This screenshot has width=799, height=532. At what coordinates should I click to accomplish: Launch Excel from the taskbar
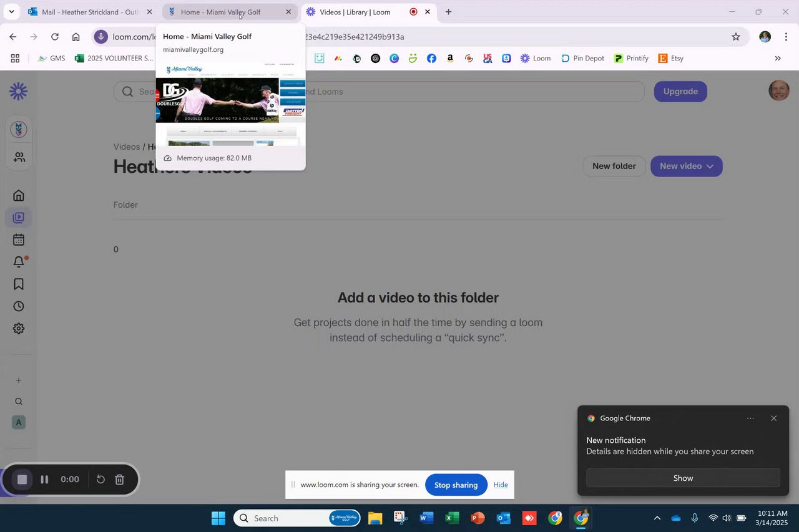452,518
